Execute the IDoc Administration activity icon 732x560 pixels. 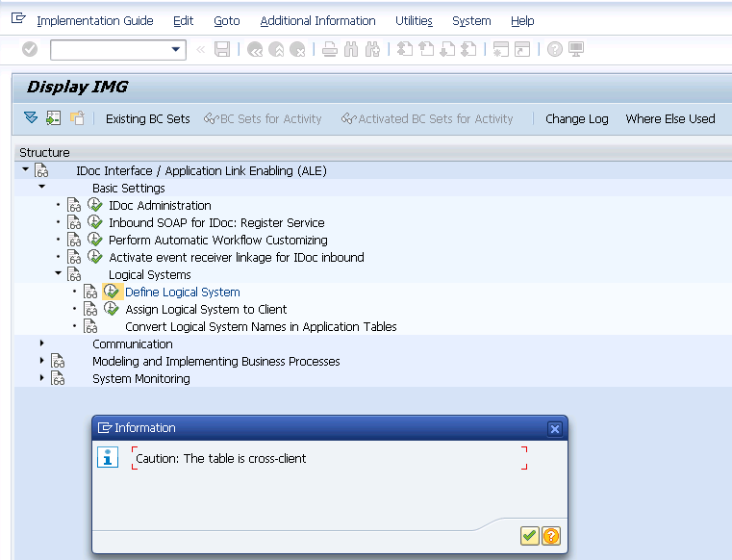(x=95, y=205)
